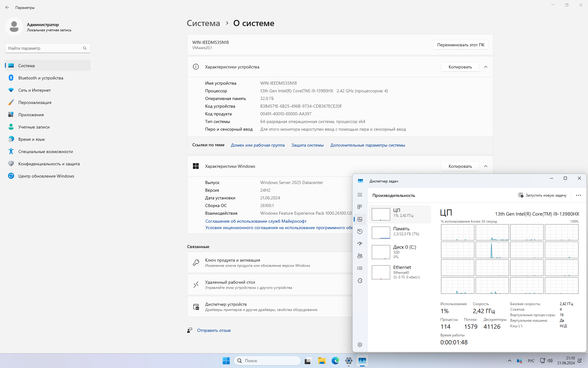Show hidden tray icons chevron
Viewport: 588px width, 368px height.
click(x=509, y=361)
